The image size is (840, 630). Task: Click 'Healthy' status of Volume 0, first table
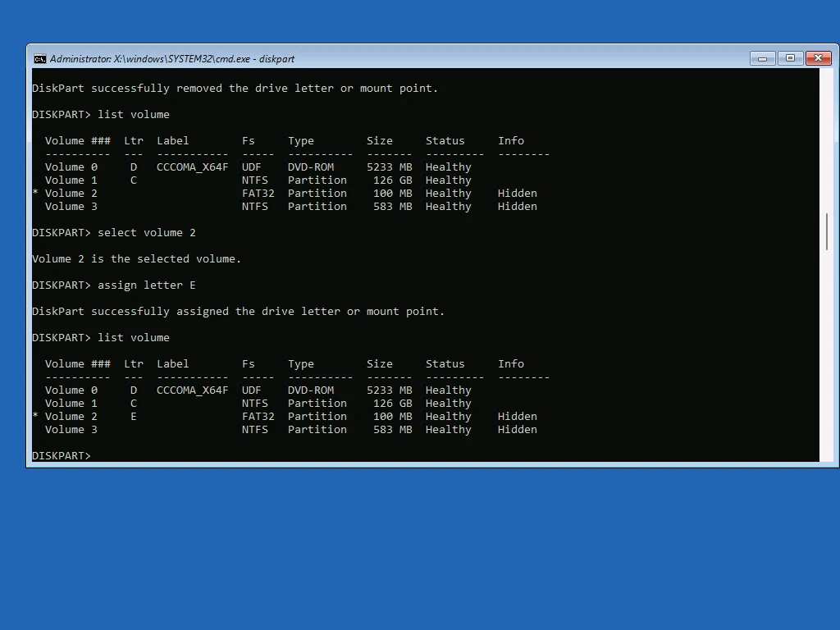449,167
